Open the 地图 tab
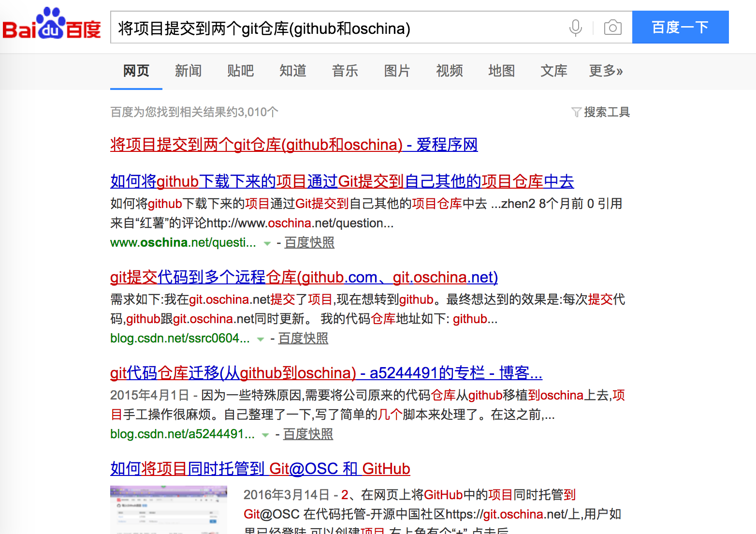The width and height of the screenshot is (756, 534). [502, 71]
